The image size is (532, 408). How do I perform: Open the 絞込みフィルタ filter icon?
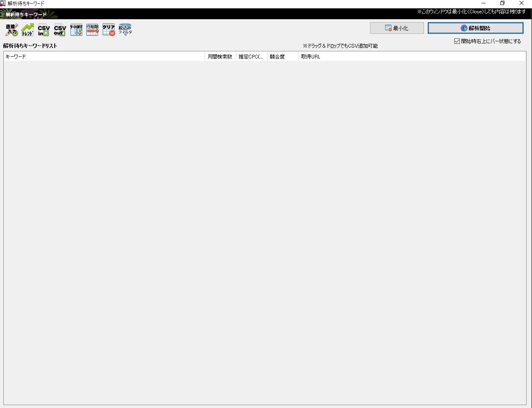coord(125,30)
